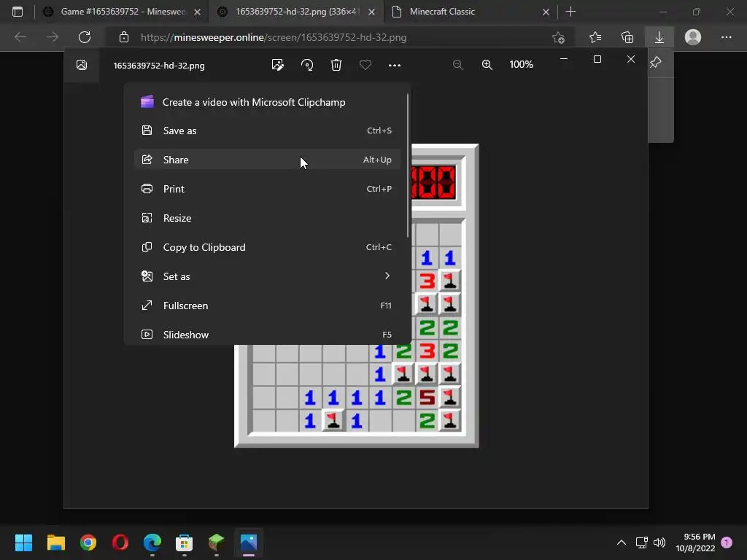
Task: Click the zoom out magnifier icon
Action: tap(458, 65)
